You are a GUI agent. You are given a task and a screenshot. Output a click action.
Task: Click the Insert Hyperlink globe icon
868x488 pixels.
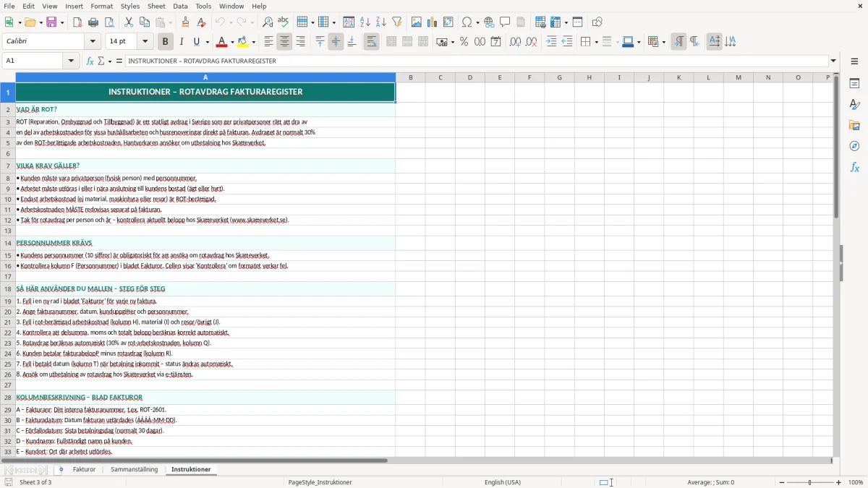tap(489, 22)
